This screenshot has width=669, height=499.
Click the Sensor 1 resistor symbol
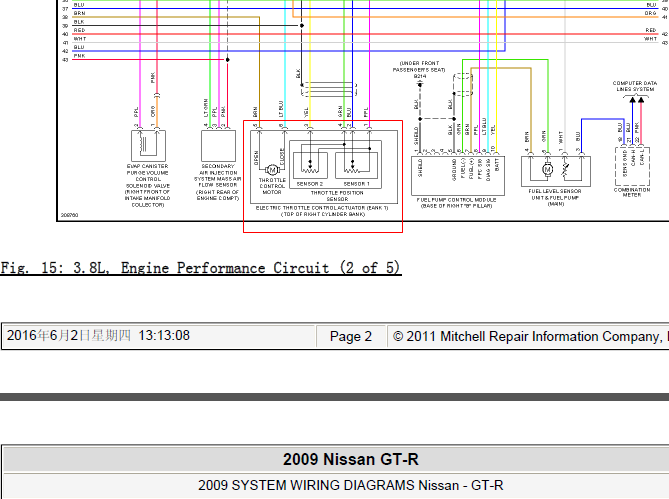click(352, 170)
